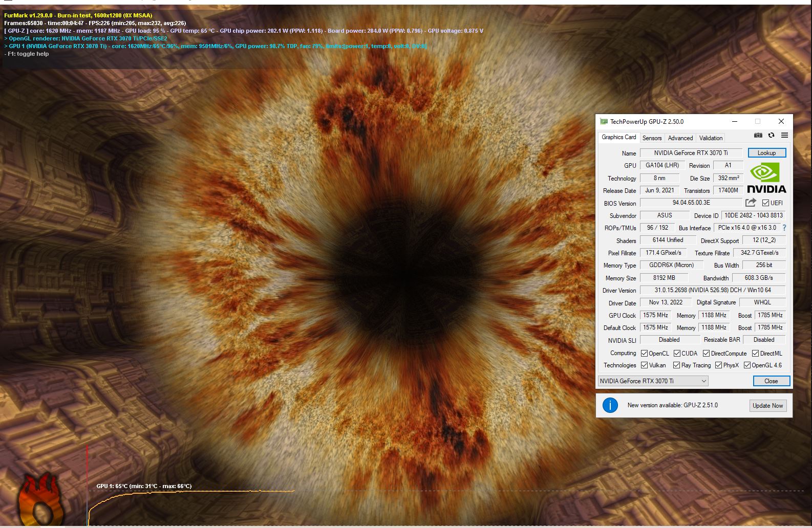Toggle the UEFI checkbox

click(x=765, y=203)
